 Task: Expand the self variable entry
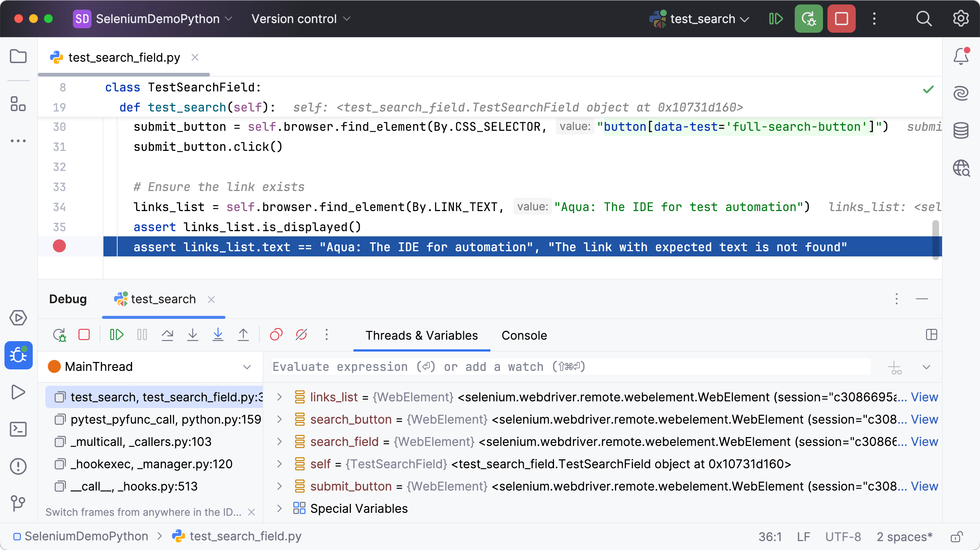pos(280,464)
